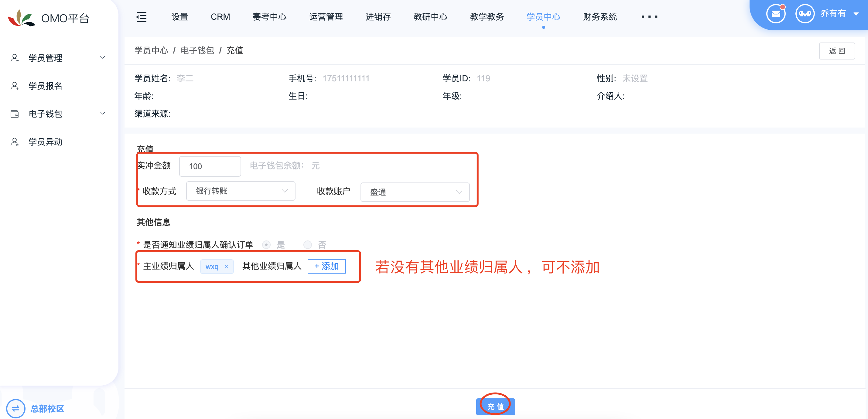Switch to 进销存 menu

click(x=378, y=16)
